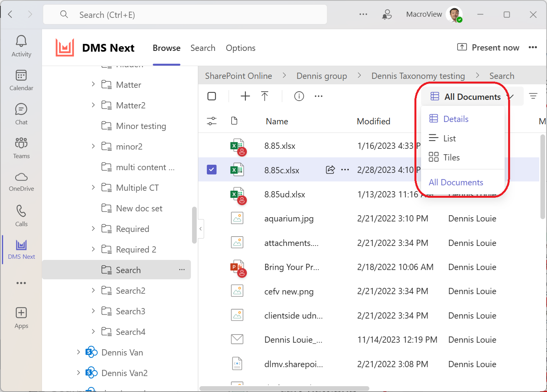Click the New plus icon in toolbar

[245, 96]
